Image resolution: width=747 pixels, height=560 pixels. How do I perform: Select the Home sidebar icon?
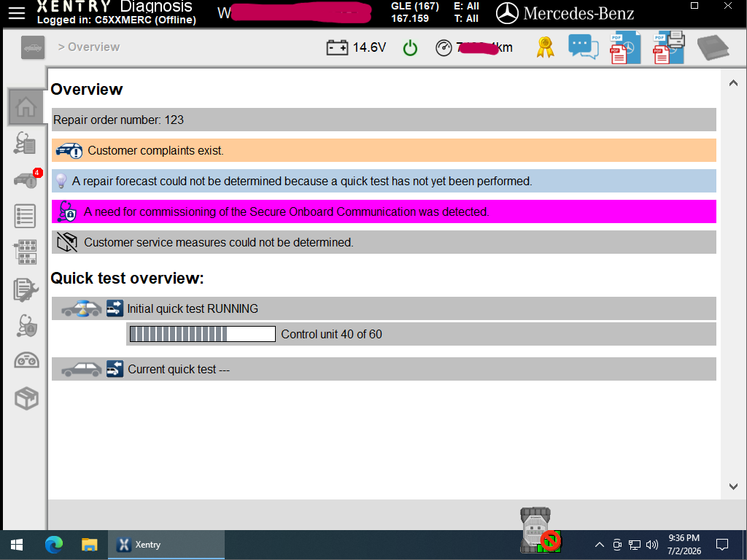pyautogui.click(x=26, y=106)
